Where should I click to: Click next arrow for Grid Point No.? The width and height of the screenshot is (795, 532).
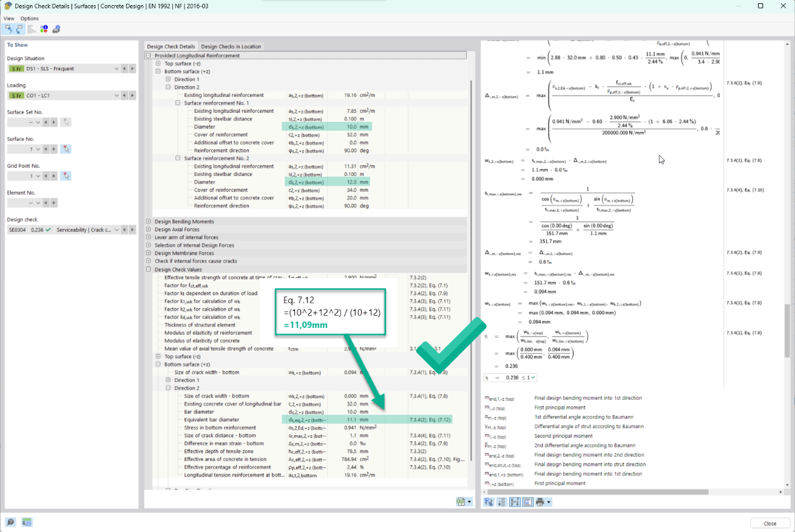pos(54,175)
